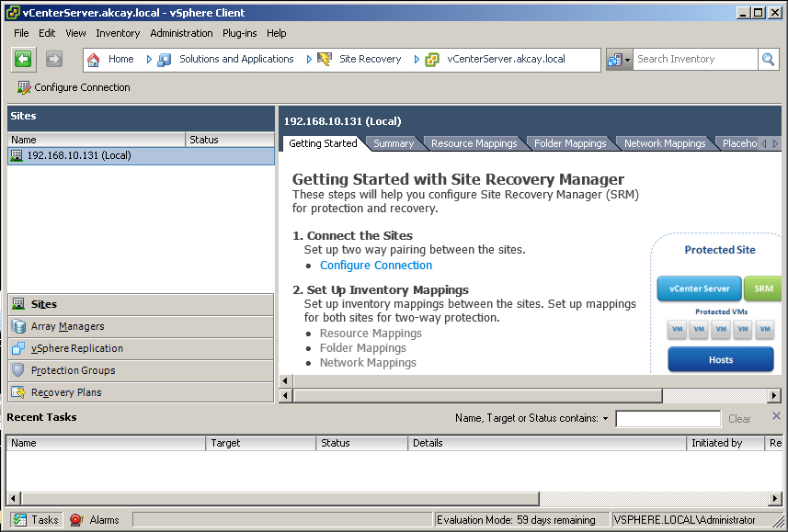Click the Network Mappings link in step 2
Viewport: 788px width, 532px height.
(368, 363)
